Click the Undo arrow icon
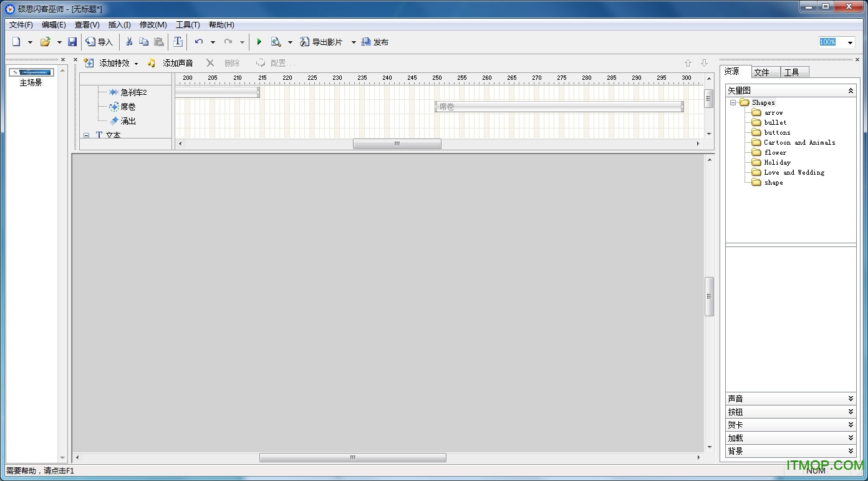 click(x=199, y=42)
